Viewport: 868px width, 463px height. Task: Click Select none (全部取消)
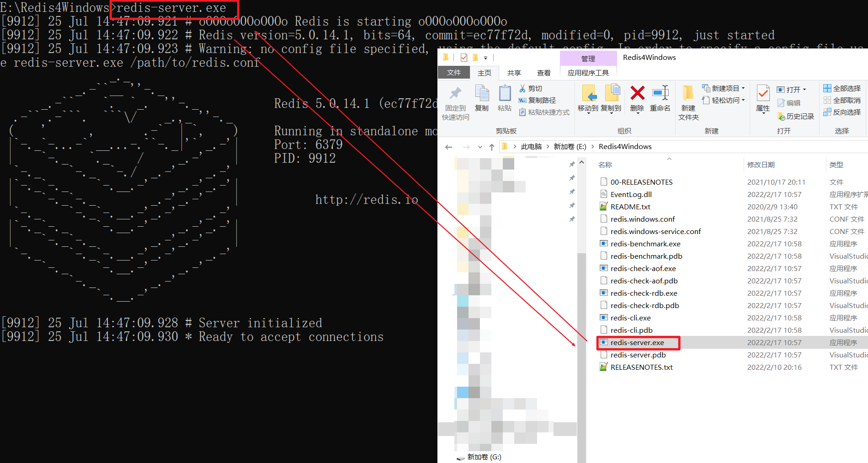point(842,100)
